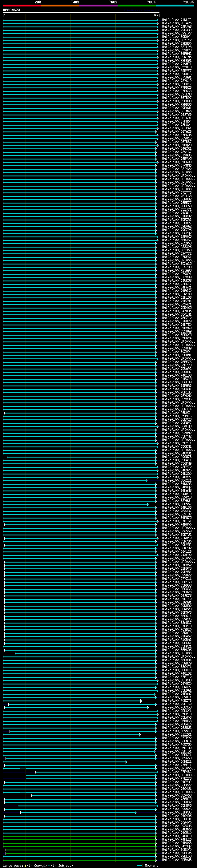
Task: Select the UniRef100_Q6YTY2 label
Action: click(177, 40)
